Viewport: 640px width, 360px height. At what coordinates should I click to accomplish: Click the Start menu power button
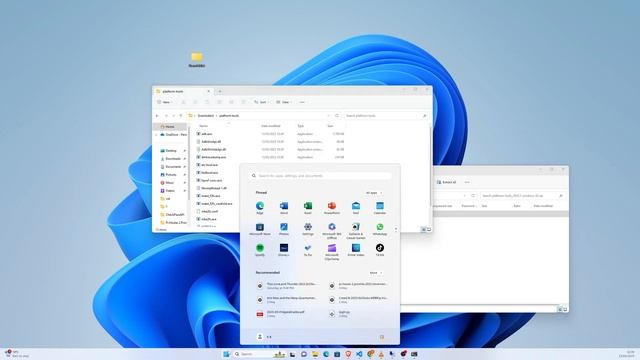pyautogui.click(x=382, y=337)
